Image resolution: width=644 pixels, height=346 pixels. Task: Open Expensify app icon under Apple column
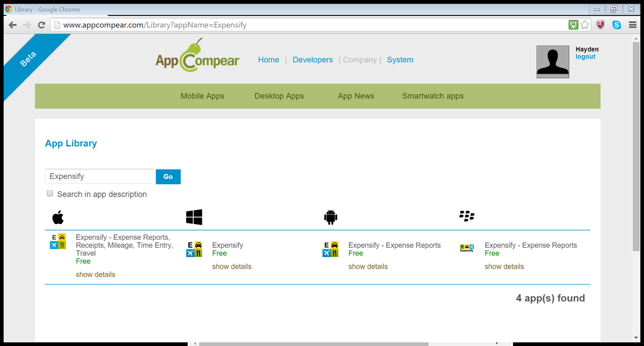tap(58, 241)
